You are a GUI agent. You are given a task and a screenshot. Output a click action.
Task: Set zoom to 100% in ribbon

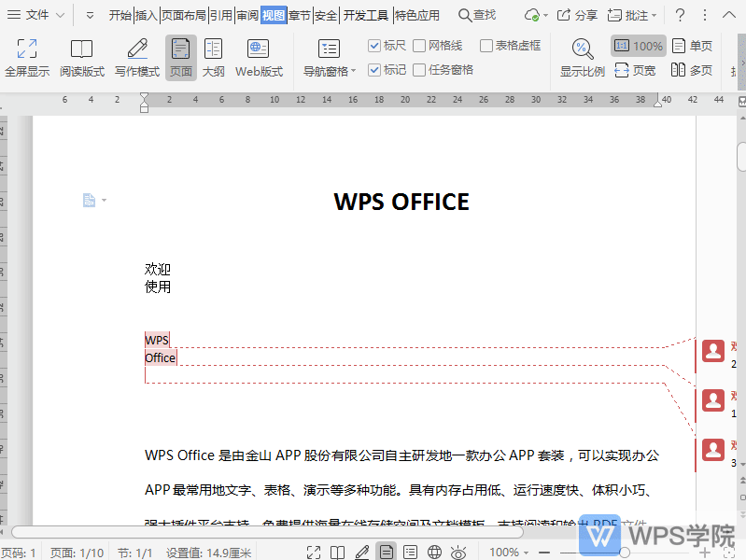(638, 46)
